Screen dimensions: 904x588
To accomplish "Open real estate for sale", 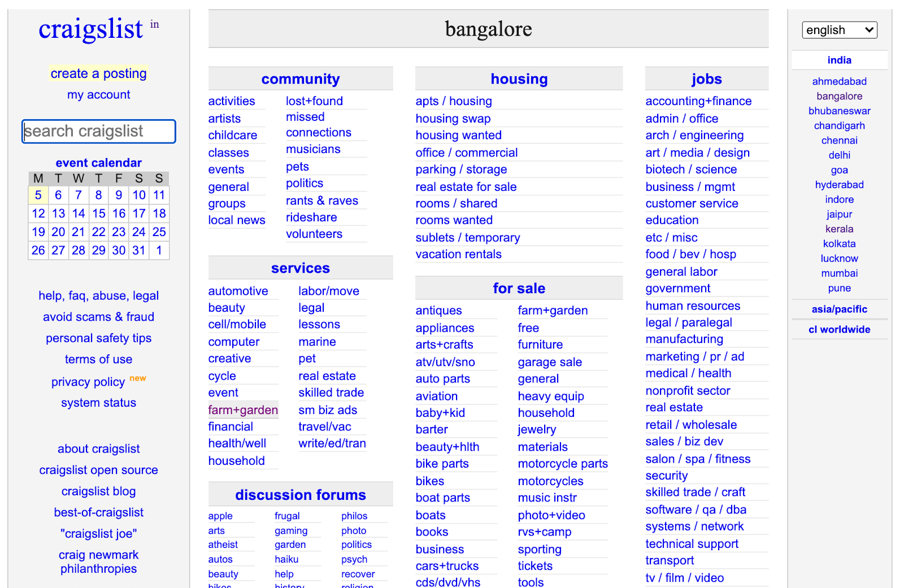I will pyautogui.click(x=466, y=187).
